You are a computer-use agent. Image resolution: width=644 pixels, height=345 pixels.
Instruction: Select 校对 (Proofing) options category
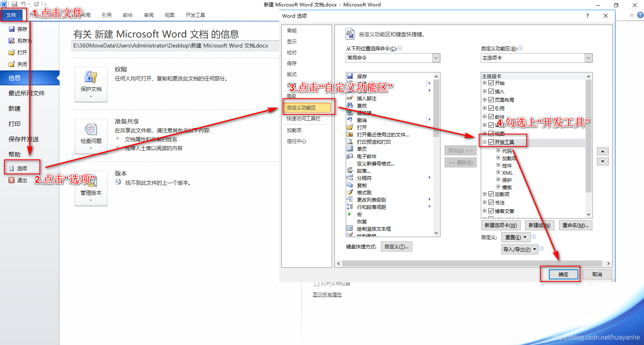click(x=292, y=52)
